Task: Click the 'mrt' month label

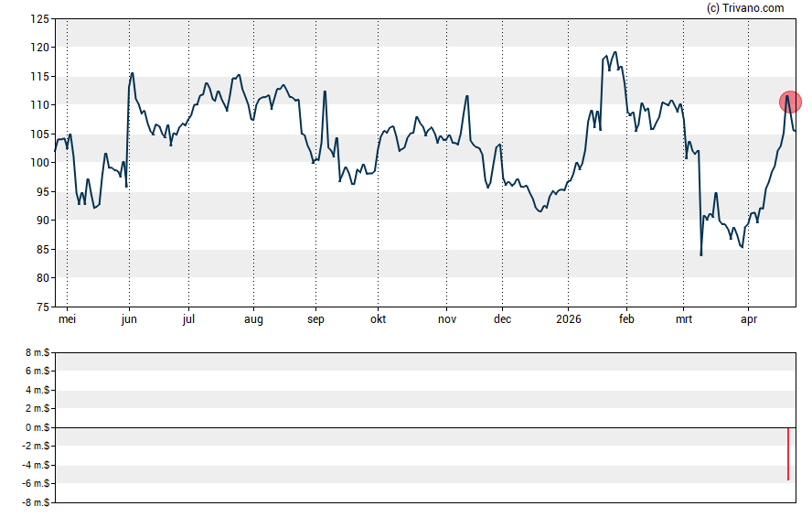Action: [x=684, y=320]
